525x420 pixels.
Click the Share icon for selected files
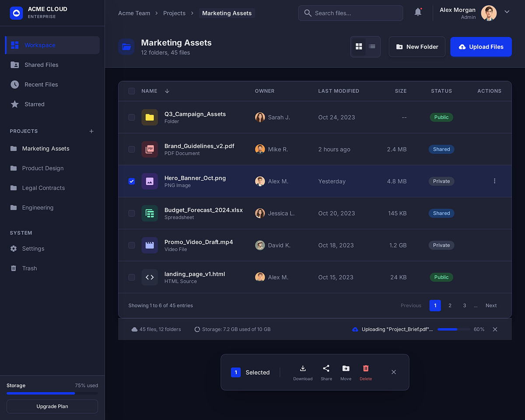(326, 369)
